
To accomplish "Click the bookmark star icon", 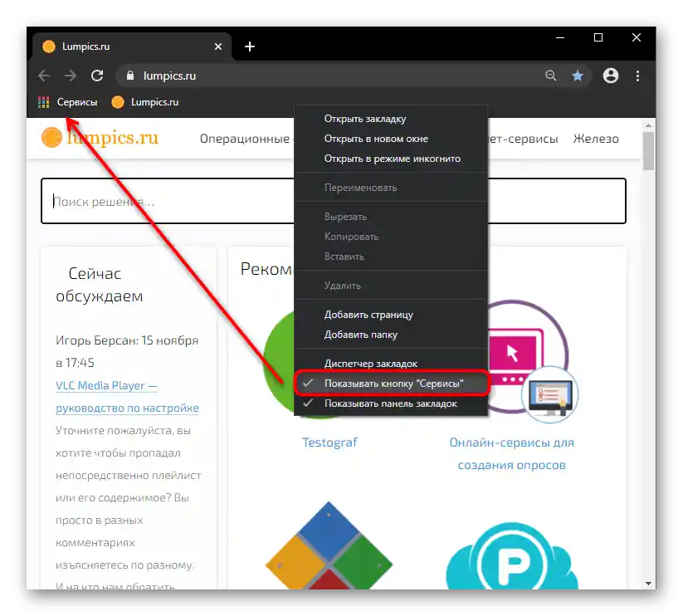I will 577,76.
